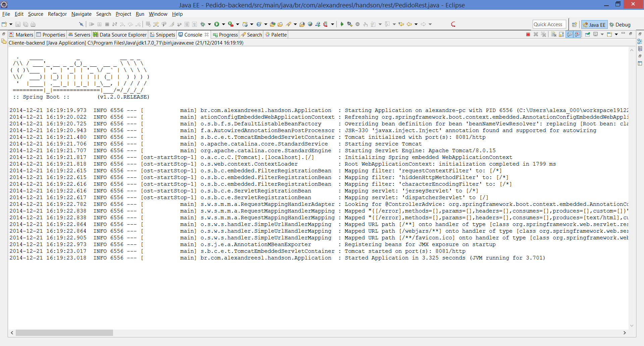
Task: Switch to the Snippets tab
Action: [163, 35]
